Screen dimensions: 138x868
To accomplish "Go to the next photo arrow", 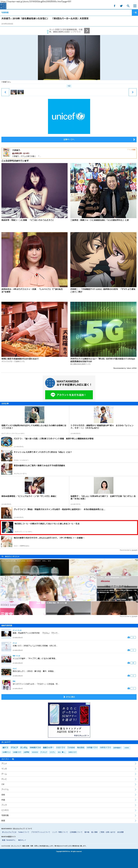I will pos(133,92).
